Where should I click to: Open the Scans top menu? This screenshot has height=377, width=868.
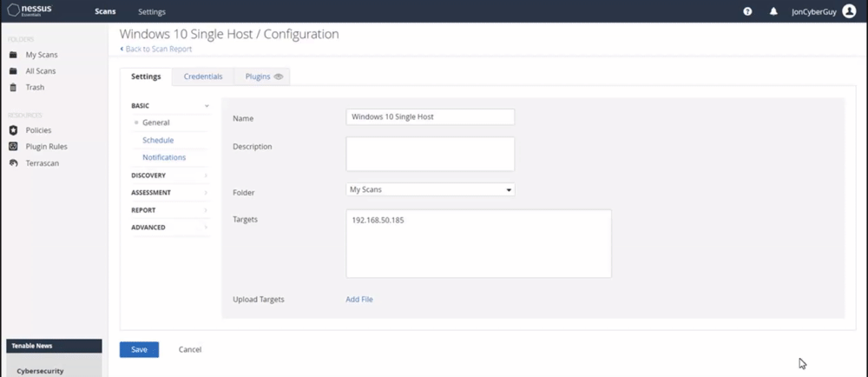pyautogui.click(x=105, y=11)
